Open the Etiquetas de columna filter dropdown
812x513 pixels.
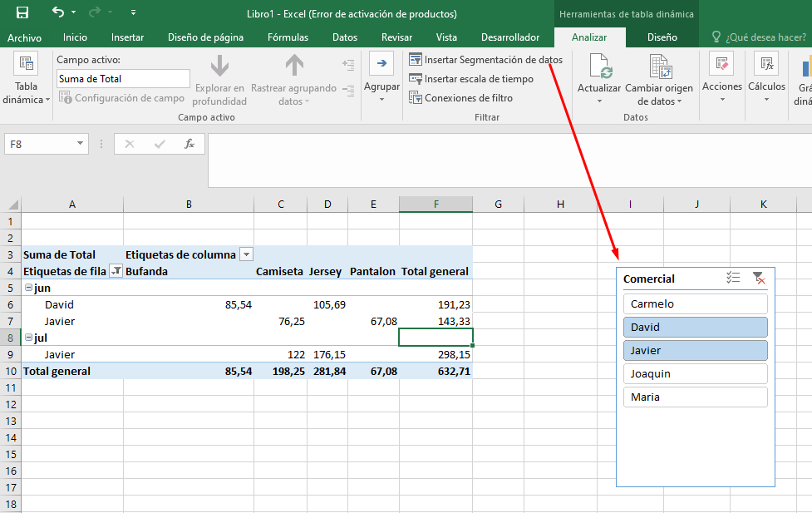pyautogui.click(x=246, y=254)
